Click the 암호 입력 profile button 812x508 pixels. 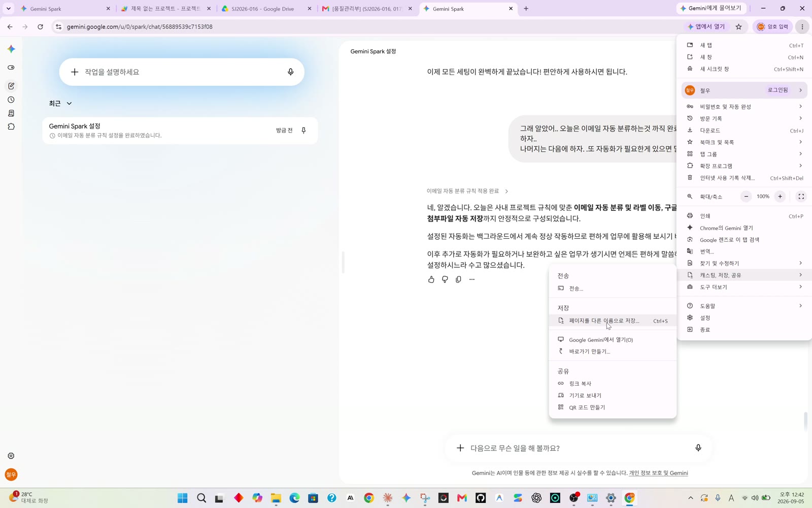tap(773, 26)
